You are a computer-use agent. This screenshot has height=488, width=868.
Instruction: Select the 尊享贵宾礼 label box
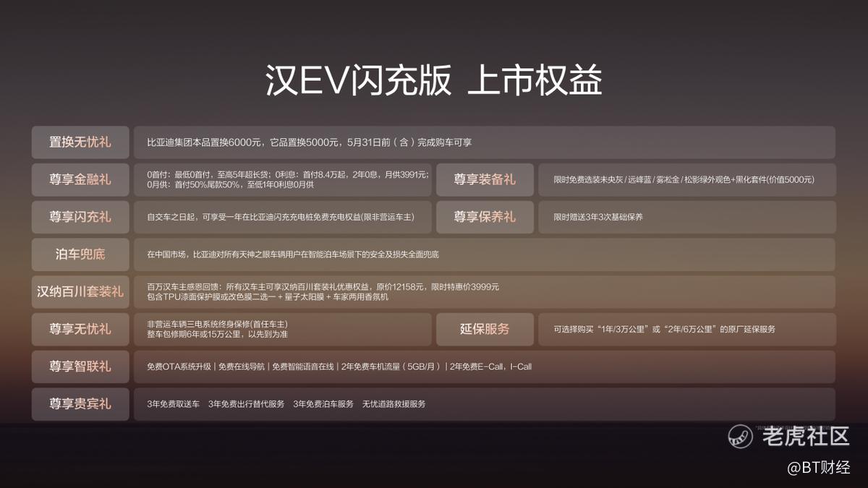80,404
